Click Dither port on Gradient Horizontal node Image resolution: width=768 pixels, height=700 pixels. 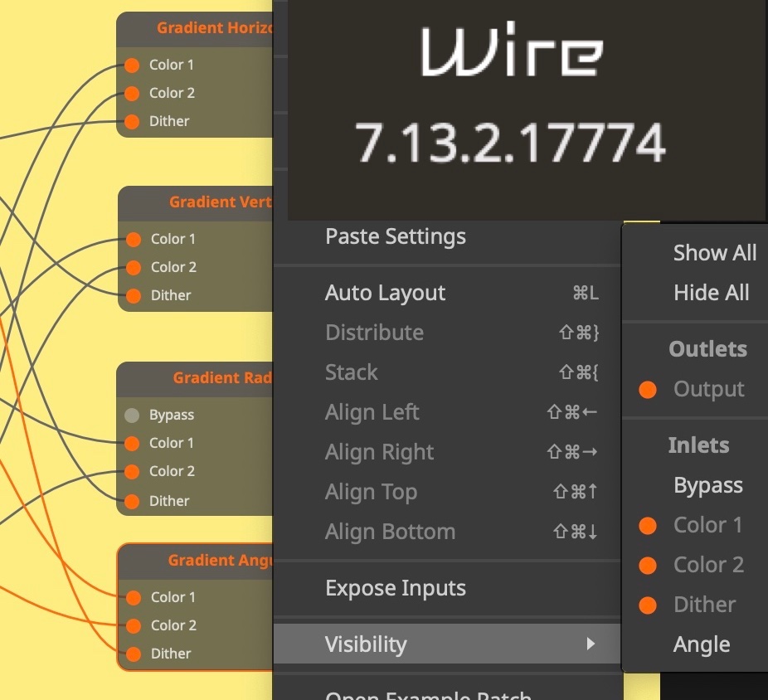(x=132, y=121)
